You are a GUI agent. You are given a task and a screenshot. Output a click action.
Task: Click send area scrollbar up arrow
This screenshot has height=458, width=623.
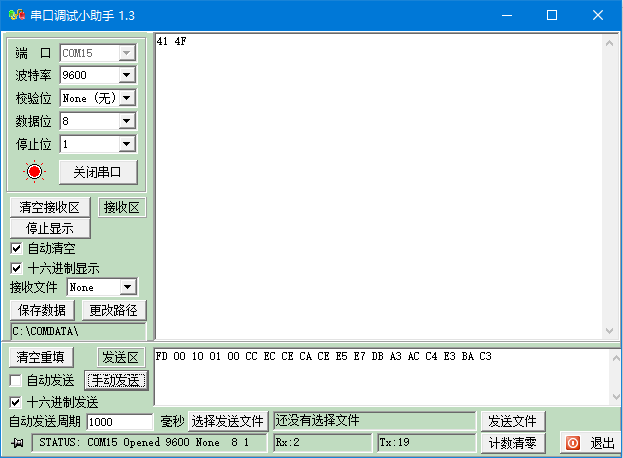point(616,358)
